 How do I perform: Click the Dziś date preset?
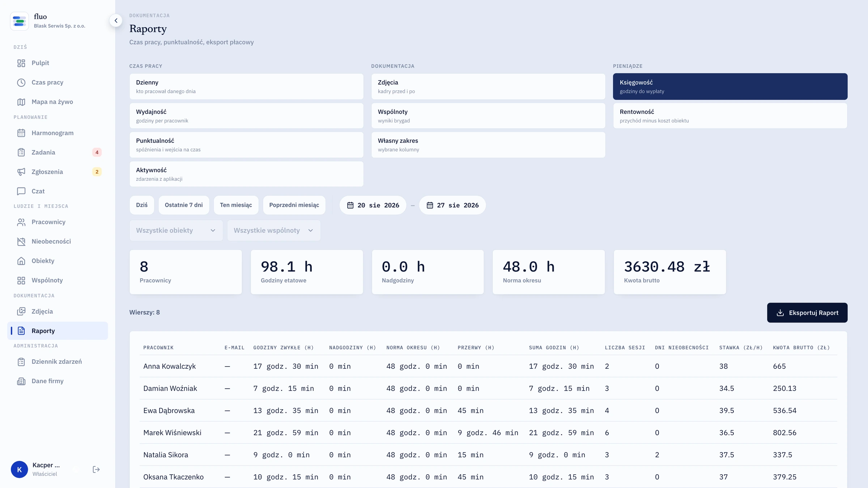click(x=142, y=205)
